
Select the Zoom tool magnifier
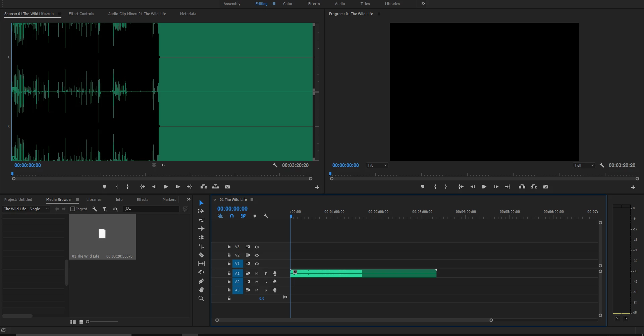[201, 298]
